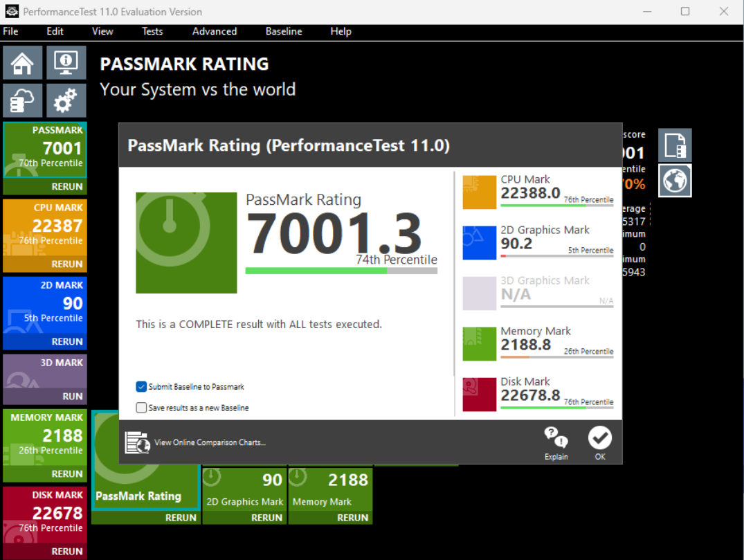744x560 pixels.
Task: Uncheck Submit Baseline to Passmark
Action: pyautogui.click(x=141, y=386)
